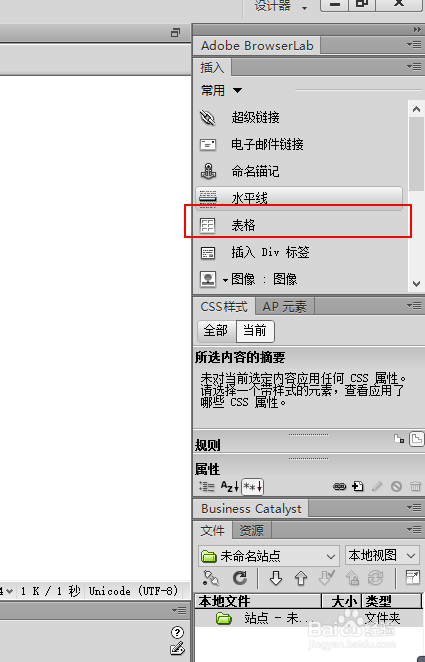Toggle show only set properties view
This screenshot has width=425, height=662.
253,487
